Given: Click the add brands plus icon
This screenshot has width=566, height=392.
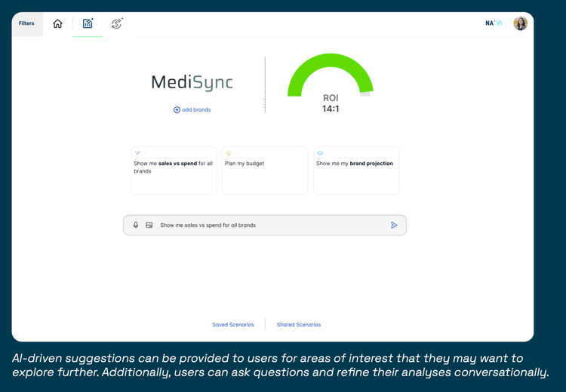Looking at the screenshot, I should pyautogui.click(x=177, y=109).
